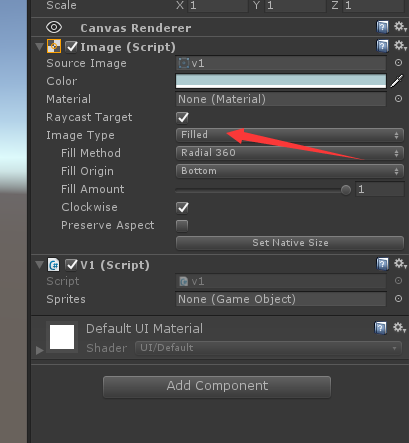The height and width of the screenshot is (443, 409).
Task: Open the Image (Script) gear settings menu
Action: pos(400,46)
